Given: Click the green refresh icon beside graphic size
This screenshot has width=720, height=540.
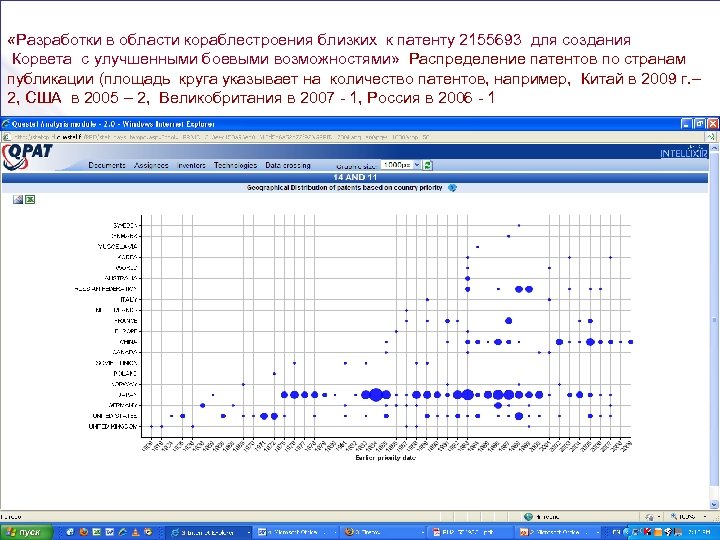Looking at the screenshot, I should pos(428,165).
